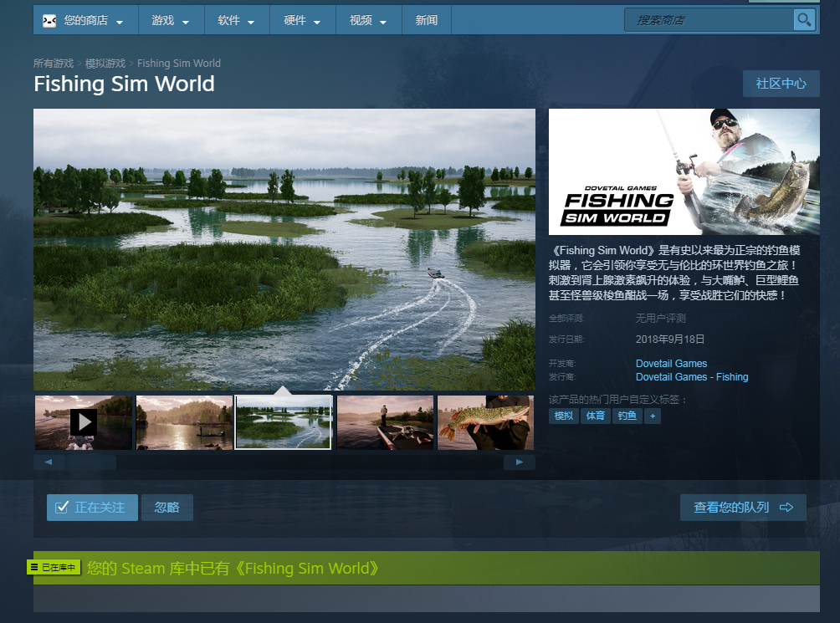Click the 已在库中 library badge
The height and width of the screenshot is (623, 840).
coord(54,567)
